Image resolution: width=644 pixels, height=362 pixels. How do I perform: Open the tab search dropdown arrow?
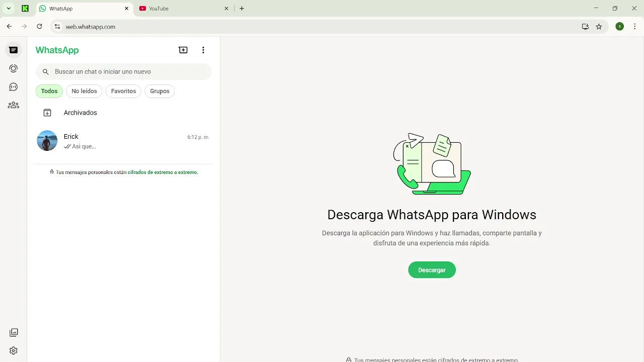click(x=9, y=9)
